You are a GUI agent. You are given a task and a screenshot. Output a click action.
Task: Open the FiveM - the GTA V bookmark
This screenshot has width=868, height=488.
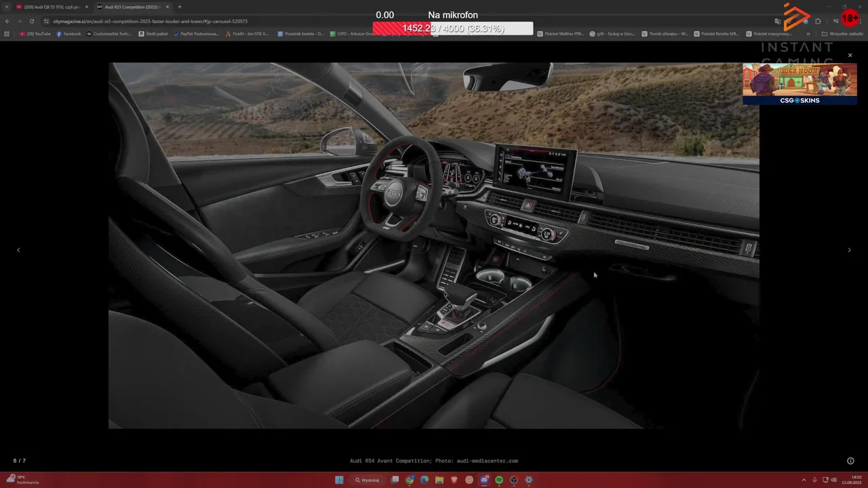coord(247,33)
